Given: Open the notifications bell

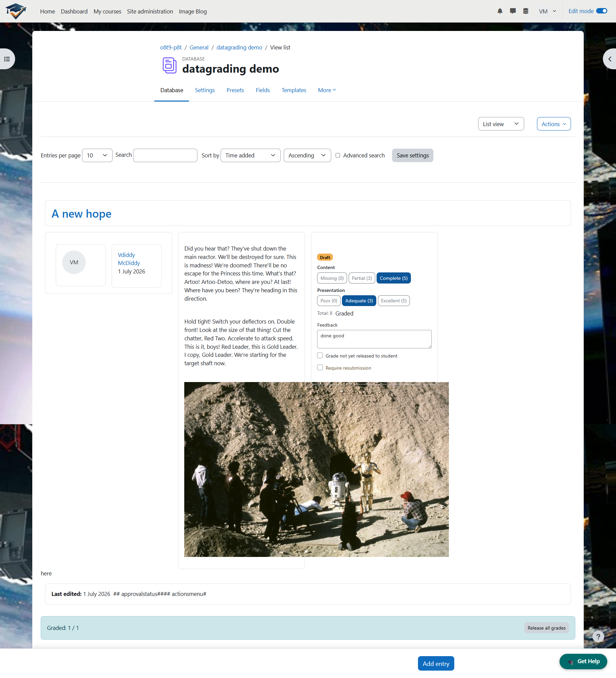Looking at the screenshot, I should pyautogui.click(x=500, y=11).
